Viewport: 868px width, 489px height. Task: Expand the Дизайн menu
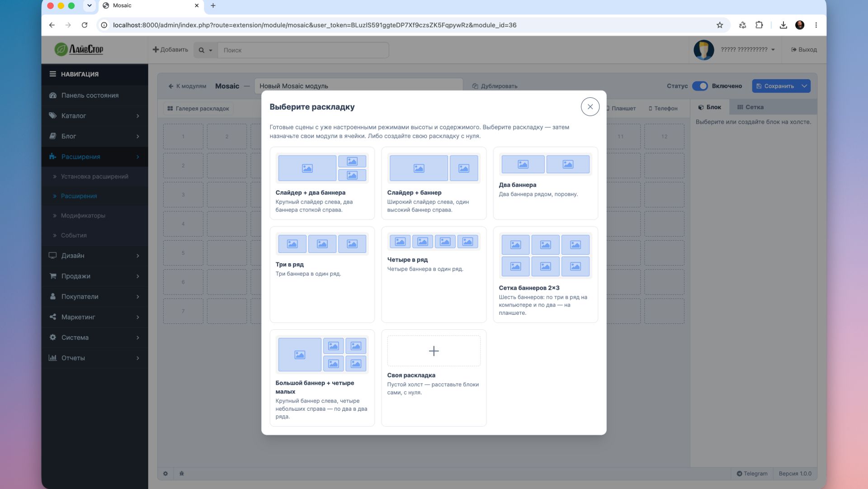point(94,256)
